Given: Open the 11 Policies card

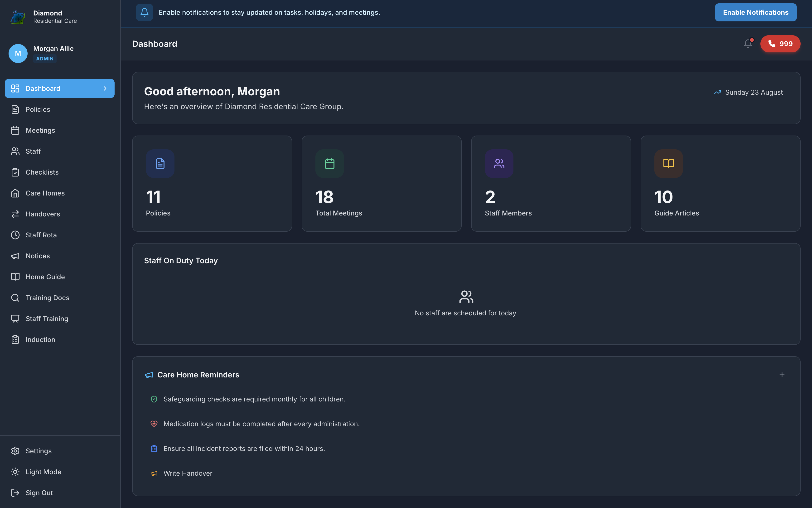Looking at the screenshot, I should (x=212, y=183).
